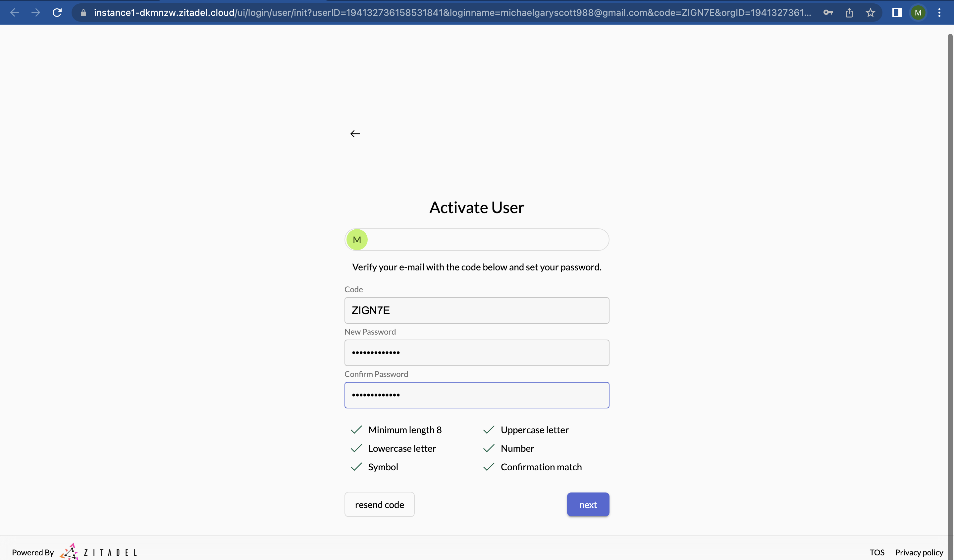Click the browser back arrow

tap(14, 13)
